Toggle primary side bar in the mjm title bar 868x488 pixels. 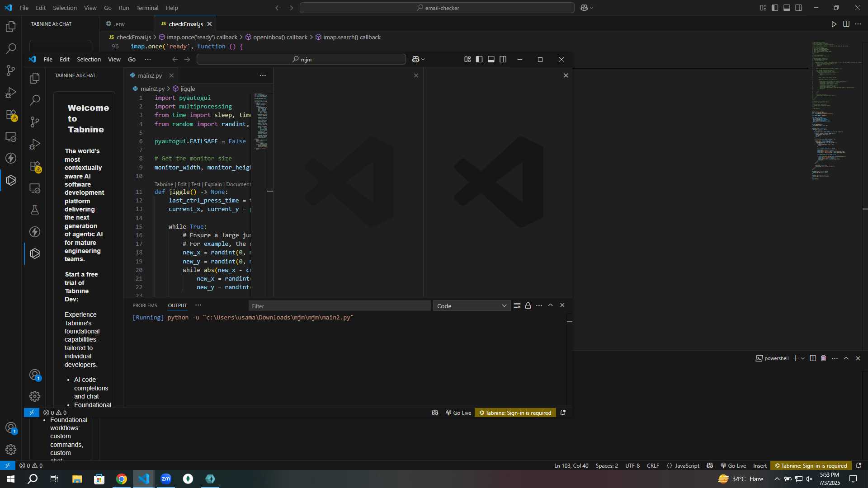tap(479, 59)
